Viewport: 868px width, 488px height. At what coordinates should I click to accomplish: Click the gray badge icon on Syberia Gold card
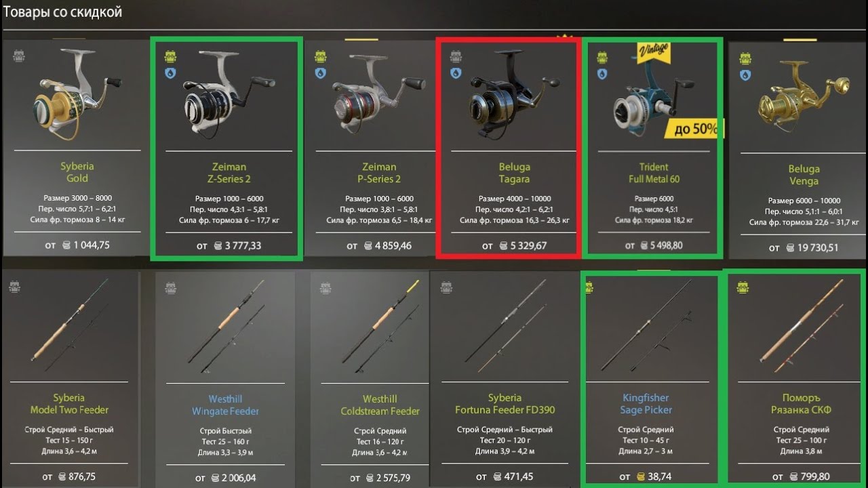point(18,55)
